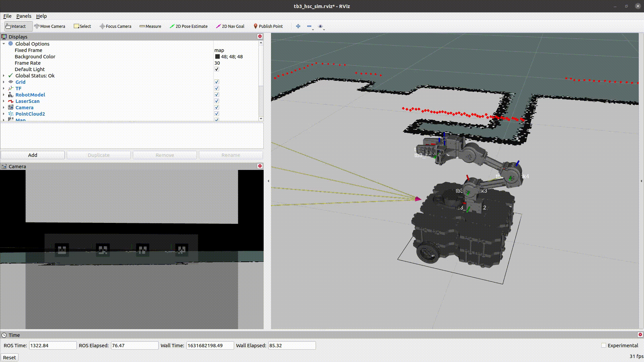
Task: Click the plus add-tool icon
Action: [x=298, y=26]
